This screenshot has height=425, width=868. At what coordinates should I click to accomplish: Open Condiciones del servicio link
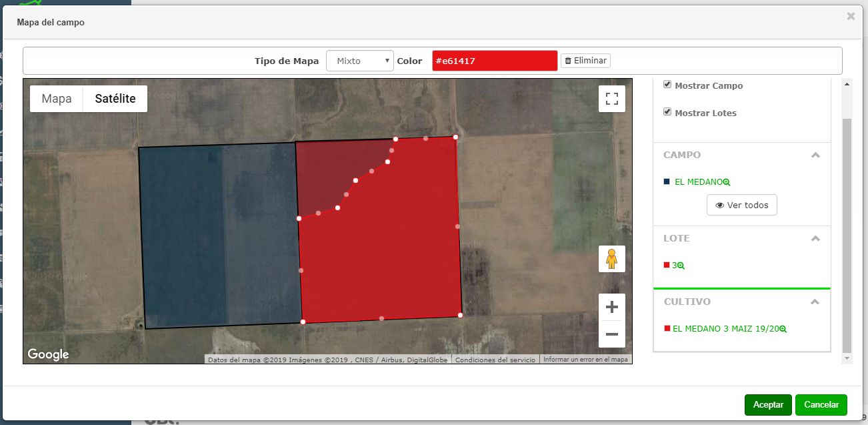[495, 360]
